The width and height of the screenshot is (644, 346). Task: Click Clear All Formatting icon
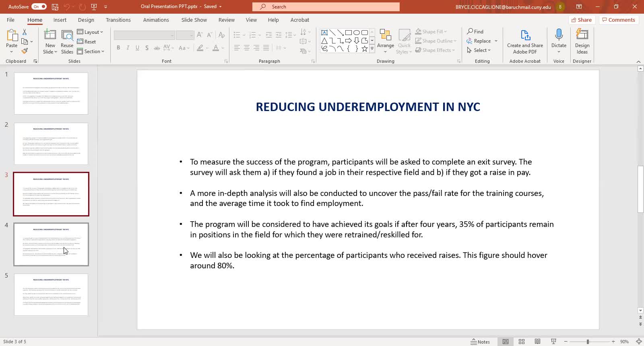pos(221,35)
